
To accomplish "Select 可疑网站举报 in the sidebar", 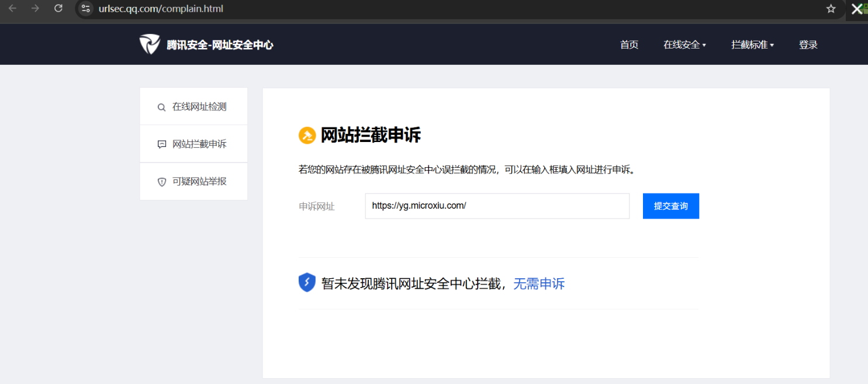I will click(x=193, y=181).
